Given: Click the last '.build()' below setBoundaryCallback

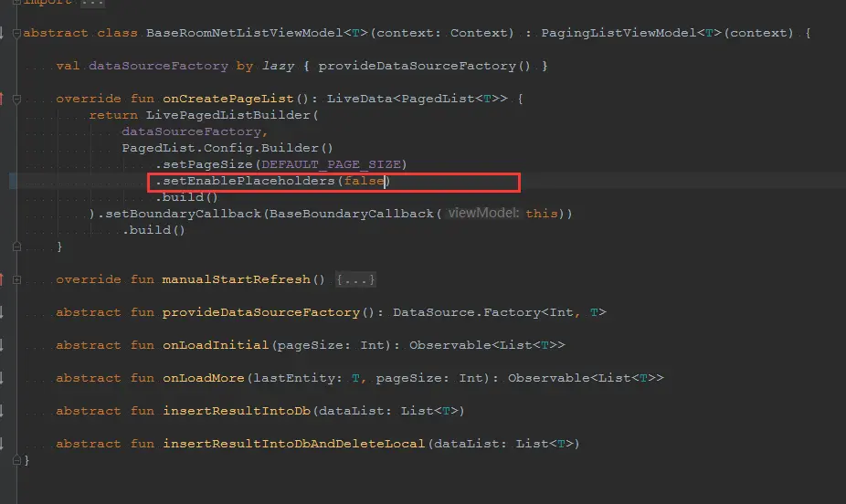Looking at the screenshot, I should click(153, 230).
